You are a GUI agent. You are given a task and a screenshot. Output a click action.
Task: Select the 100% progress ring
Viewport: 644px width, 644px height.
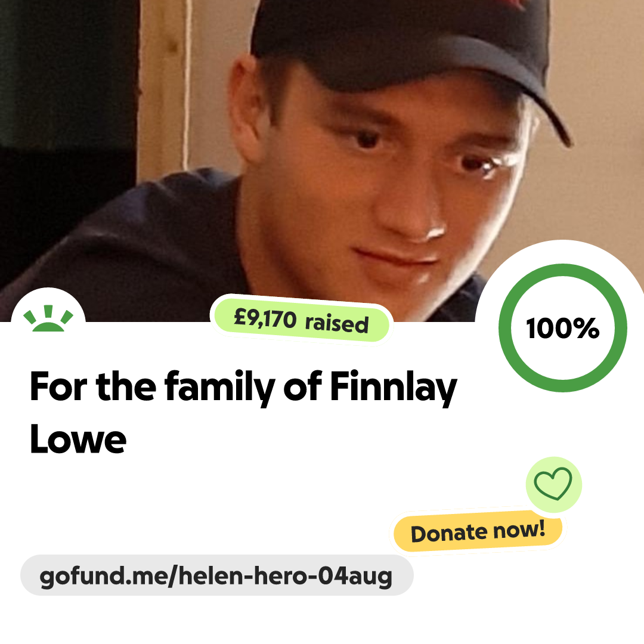coord(563,328)
